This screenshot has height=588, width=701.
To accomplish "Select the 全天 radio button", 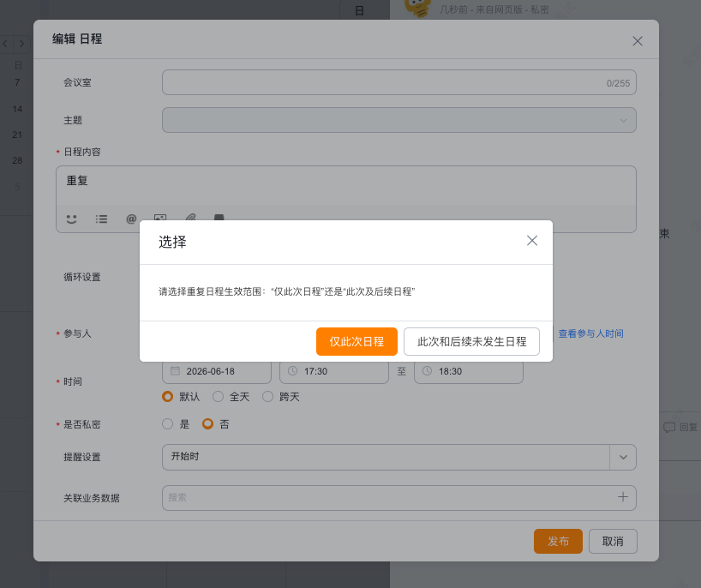I will [x=219, y=397].
